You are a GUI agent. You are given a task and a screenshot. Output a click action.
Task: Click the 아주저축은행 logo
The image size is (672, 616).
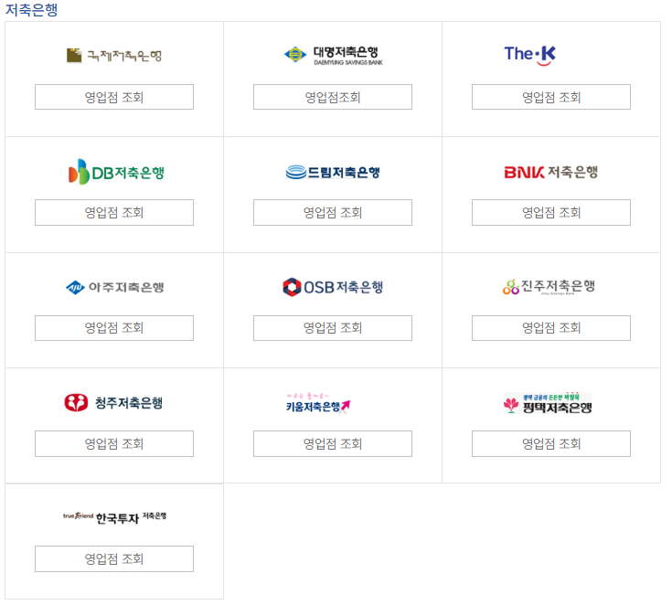click(115, 287)
